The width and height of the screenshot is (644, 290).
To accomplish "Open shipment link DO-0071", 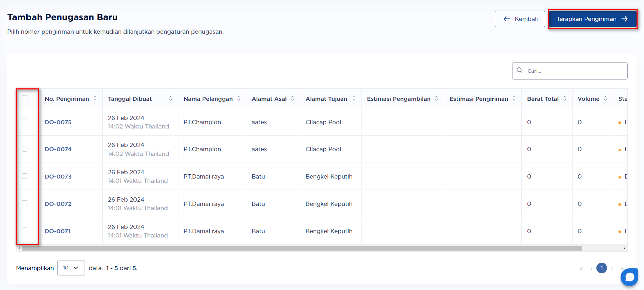I will (58, 231).
